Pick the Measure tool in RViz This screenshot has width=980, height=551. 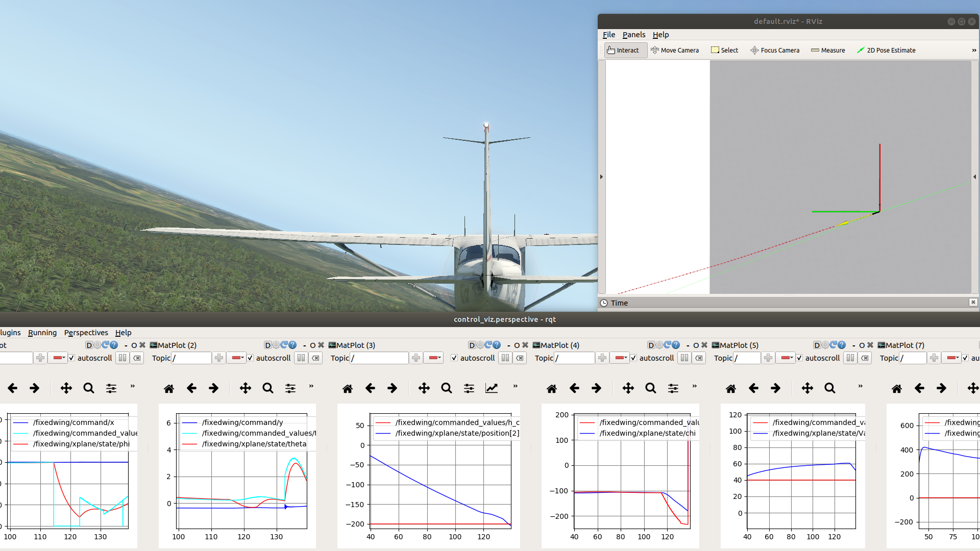[828, 50]
